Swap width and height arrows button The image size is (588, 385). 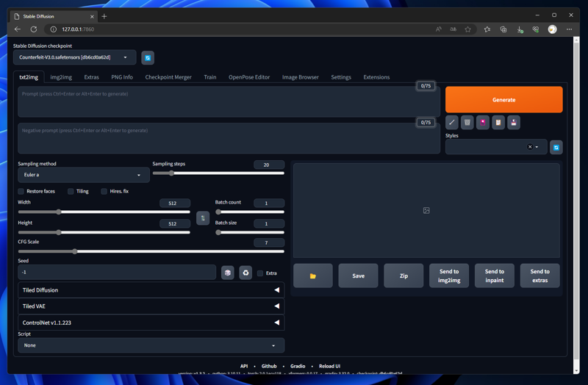pyautogui.click(x=203, y=217)
